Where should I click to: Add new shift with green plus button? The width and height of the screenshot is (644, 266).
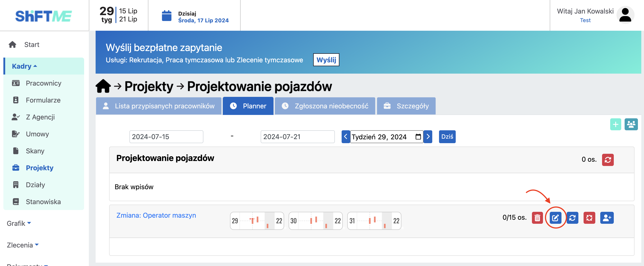[x=616, y=124]
